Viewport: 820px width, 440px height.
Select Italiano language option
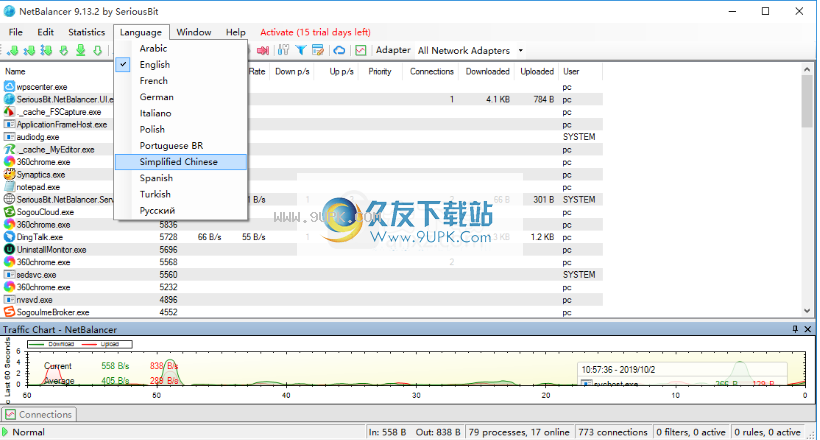(180, 113)
